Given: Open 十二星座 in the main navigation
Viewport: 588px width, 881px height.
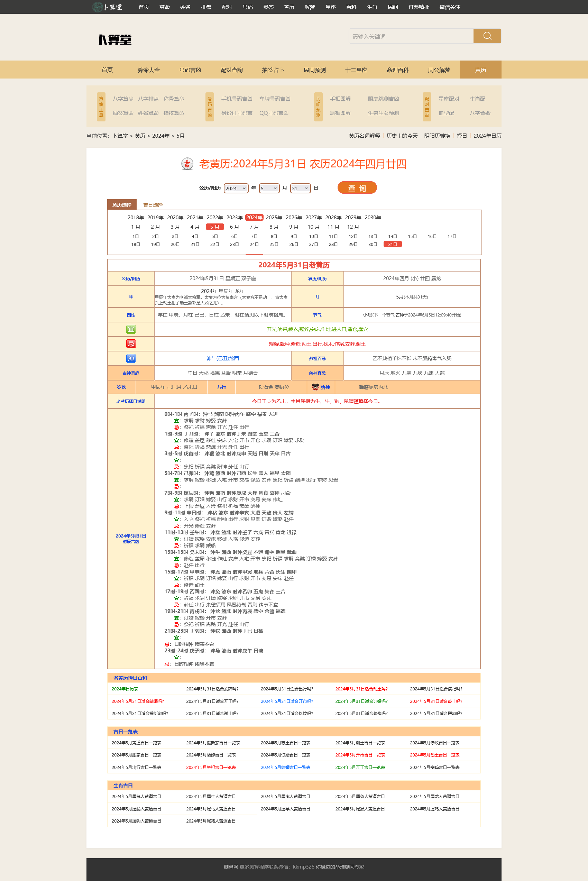Looking at the screenshot, I should [356, 70].
